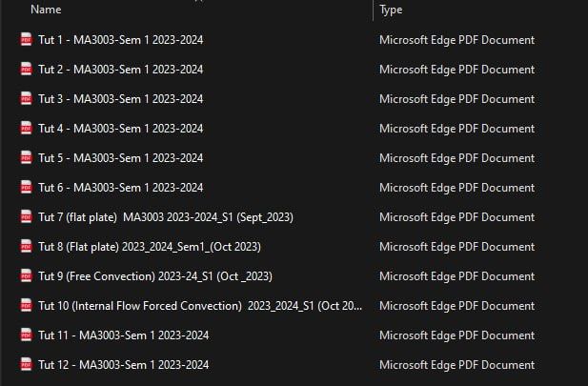Click Type text of Tut 12 row
The height and width of the screenshot is (386, 588).
[x=456, y=365]
